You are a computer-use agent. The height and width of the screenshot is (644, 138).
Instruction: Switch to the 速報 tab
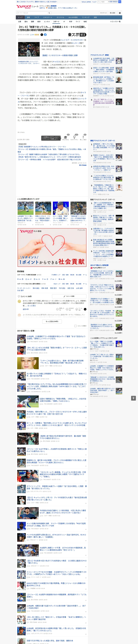[x=28, y=17]
